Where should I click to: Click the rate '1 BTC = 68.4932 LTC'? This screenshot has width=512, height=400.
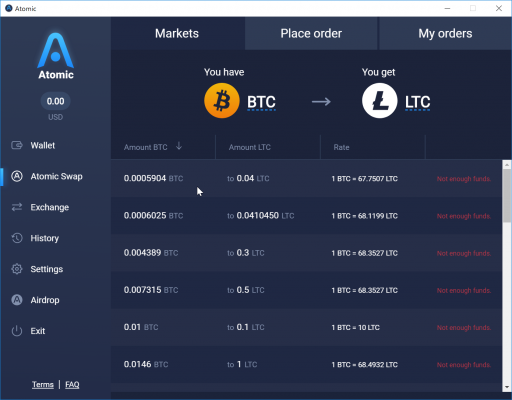364,365
